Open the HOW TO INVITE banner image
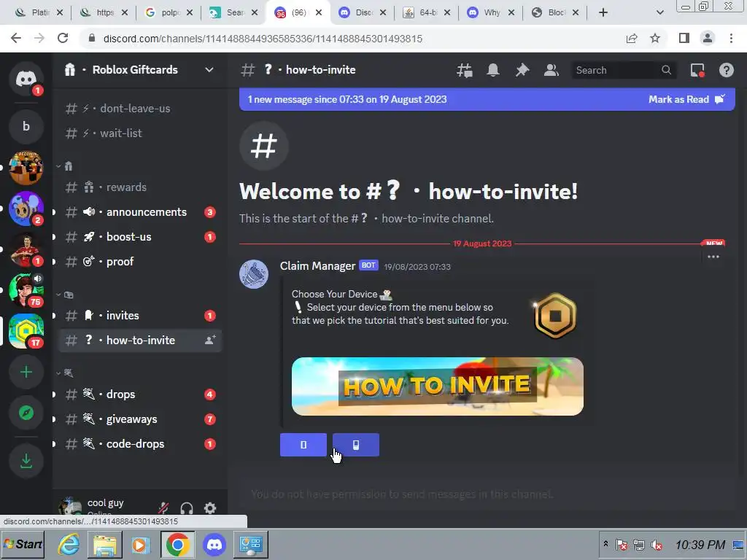The image size is (747, 560). click(438, 386)
